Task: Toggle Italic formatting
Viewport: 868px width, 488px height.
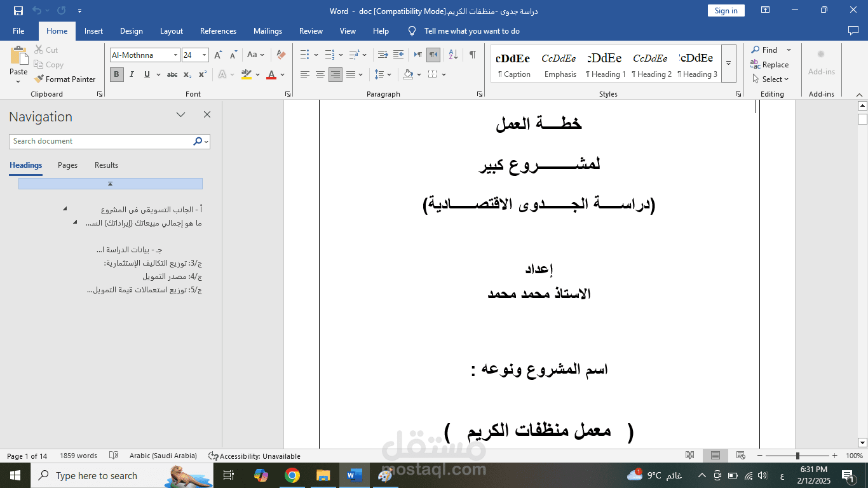Action: 132,74
